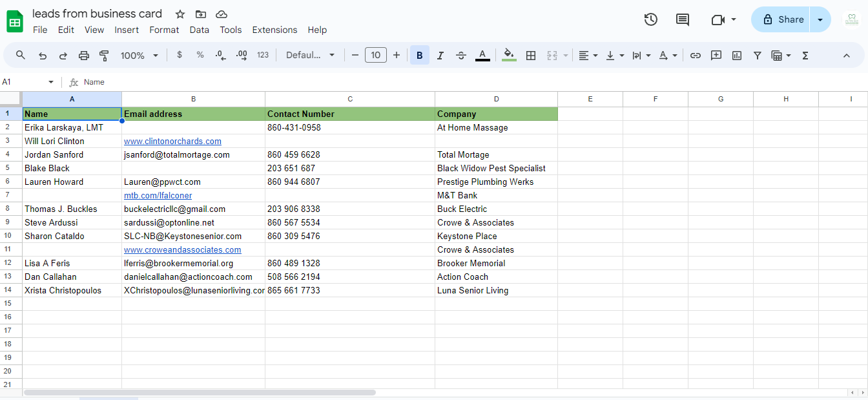Open more number formats 123
Image resolution: width=868 pixels, height=400 pixels.
coord(263,55)
